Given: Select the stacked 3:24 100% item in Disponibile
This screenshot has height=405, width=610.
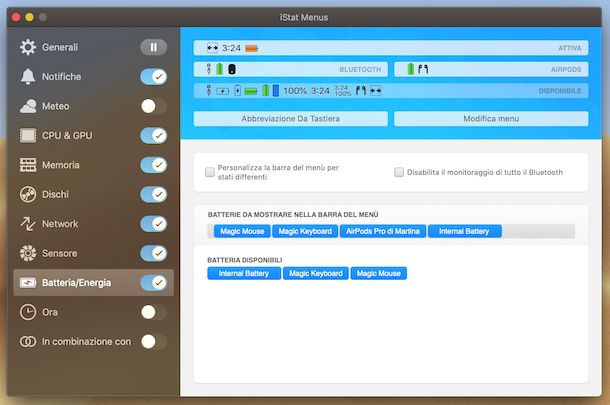Looking at the screenshot, I should tap(342, 91).
